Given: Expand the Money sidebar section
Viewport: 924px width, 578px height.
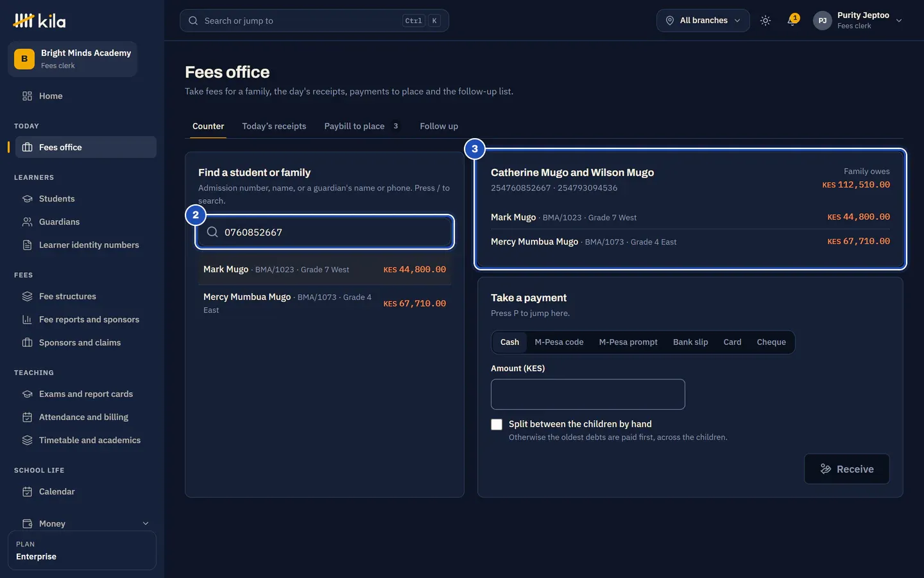Looking at the screenshot, I should click(85, 523).
